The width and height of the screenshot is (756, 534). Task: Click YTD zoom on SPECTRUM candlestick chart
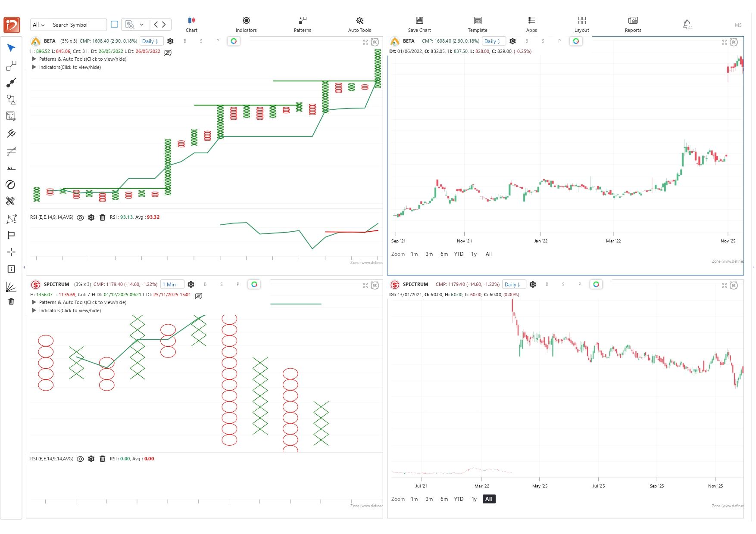(x=459, y=499)
